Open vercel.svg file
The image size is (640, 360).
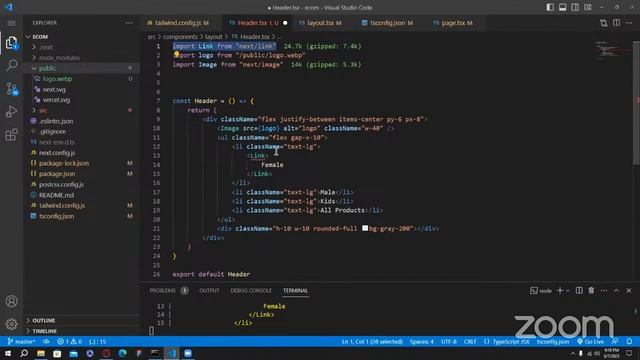coord(56,100)
